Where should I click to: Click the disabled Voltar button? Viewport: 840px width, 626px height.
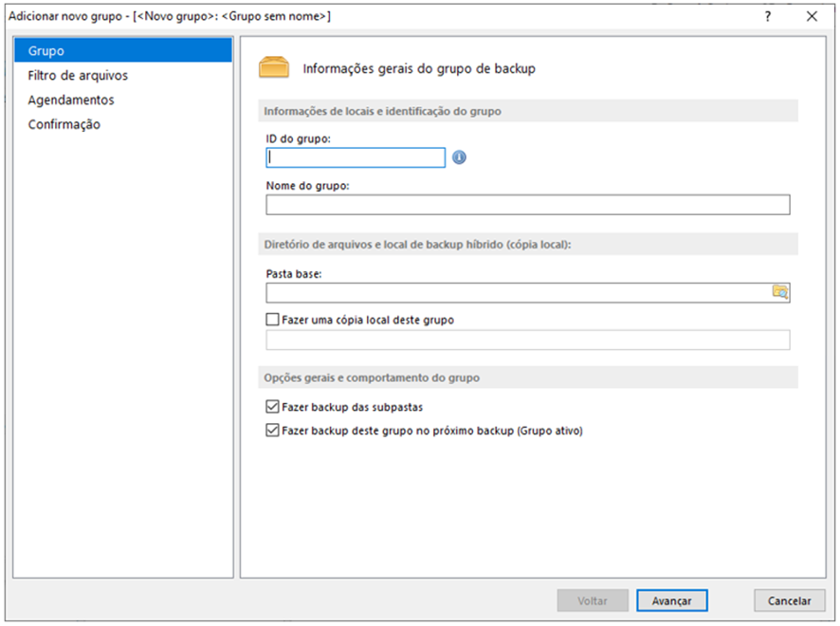click(x=593, y=600)
